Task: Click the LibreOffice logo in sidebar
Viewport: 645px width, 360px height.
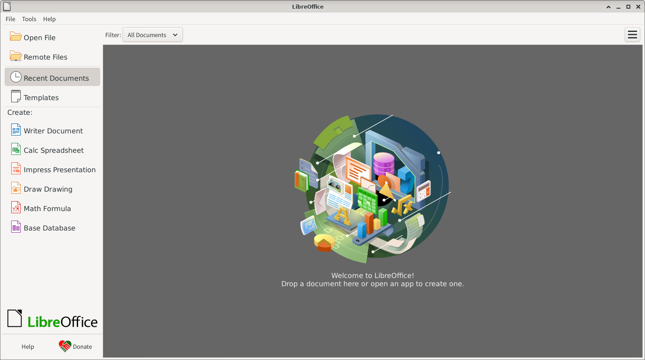Action: point(52,319)
